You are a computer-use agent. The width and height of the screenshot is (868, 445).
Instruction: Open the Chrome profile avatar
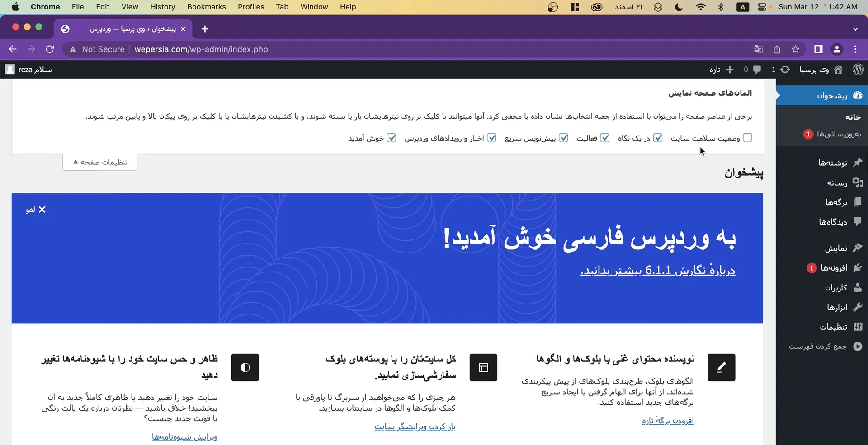tap(837, 49)
